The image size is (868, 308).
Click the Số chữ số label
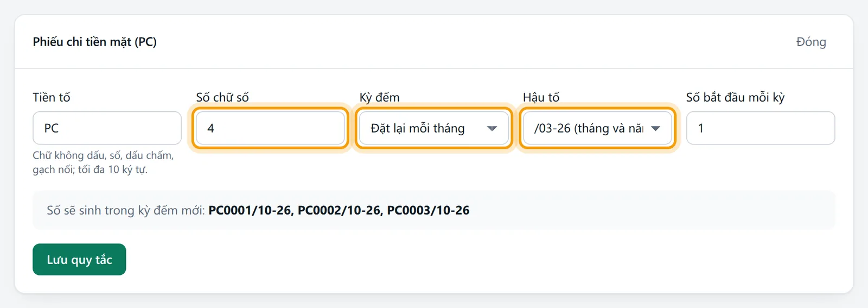pyautogui.click(x=222, y=97)
